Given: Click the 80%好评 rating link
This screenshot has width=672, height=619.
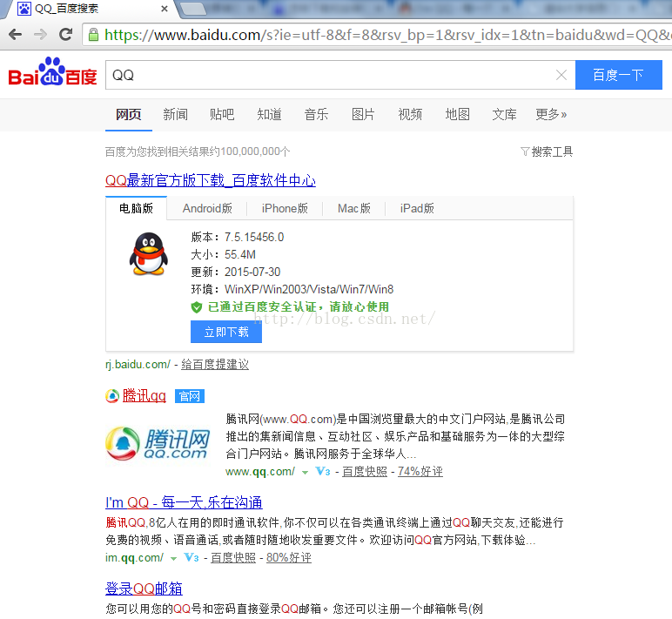Looking at the screenshot, I should click(289, 558).
